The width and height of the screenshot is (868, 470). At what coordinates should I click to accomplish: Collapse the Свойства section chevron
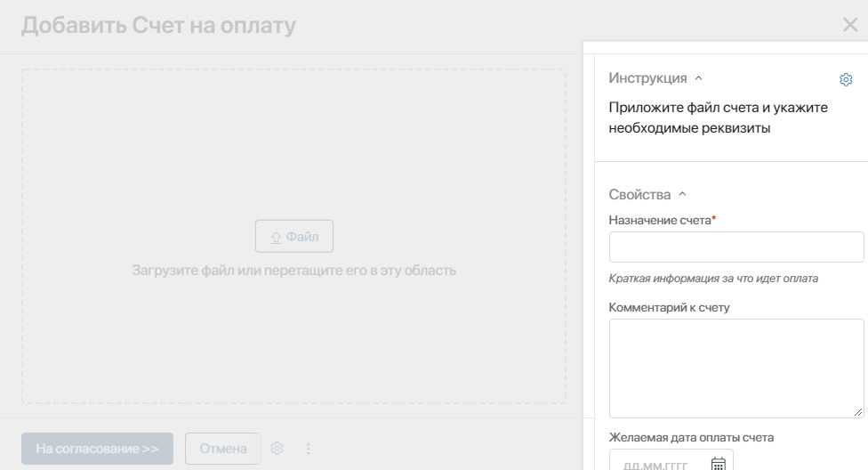tap(682, 194)
